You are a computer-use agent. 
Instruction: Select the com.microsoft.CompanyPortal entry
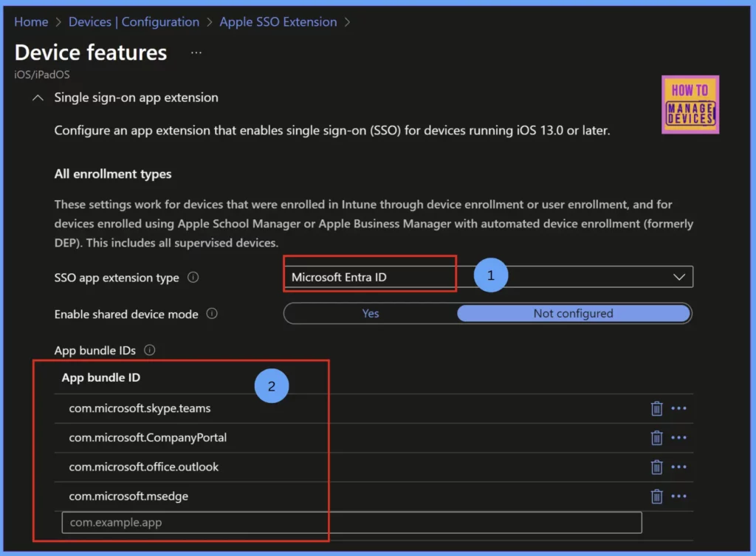point(148,438)
